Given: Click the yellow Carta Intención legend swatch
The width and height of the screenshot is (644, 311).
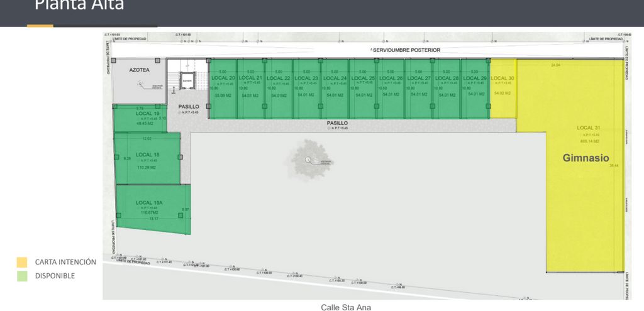Looking at the screenshot, I should point(22,262).
